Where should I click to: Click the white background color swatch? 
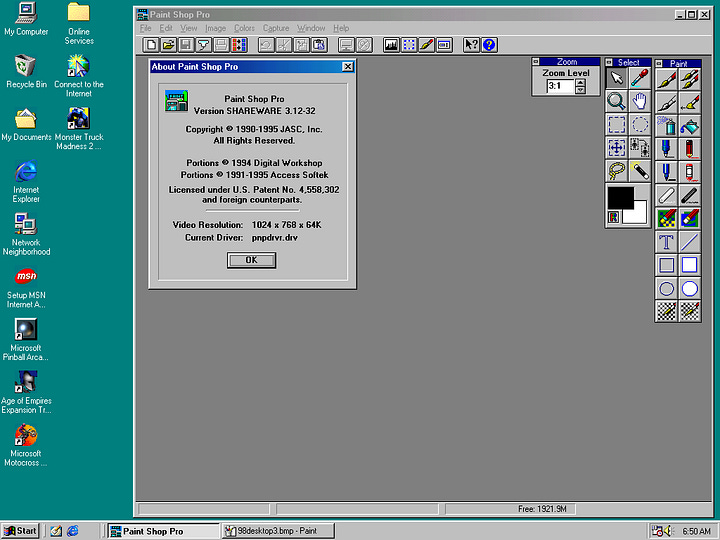click(x=640, y=214)
